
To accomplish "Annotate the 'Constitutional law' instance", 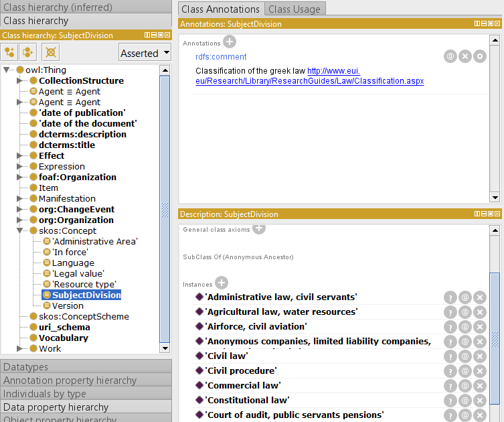I will coord(465,401).
